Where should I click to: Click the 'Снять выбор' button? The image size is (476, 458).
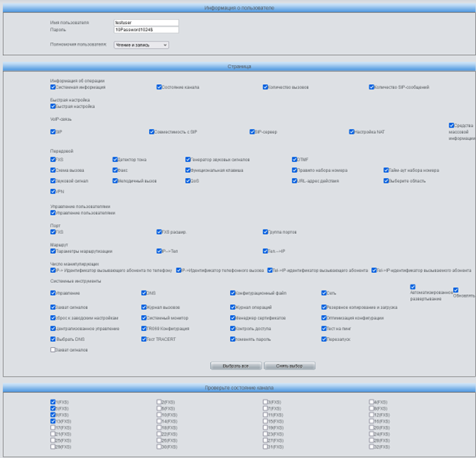(290, 365)
